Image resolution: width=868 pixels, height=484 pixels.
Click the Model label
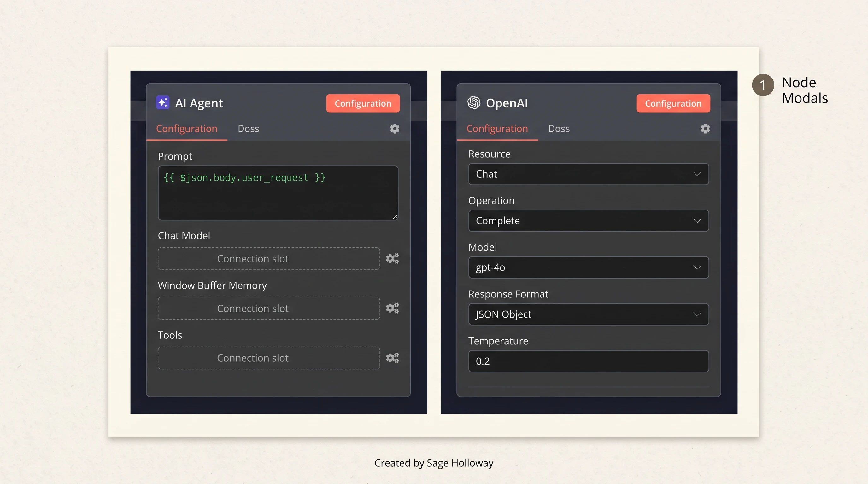(483, 247)
